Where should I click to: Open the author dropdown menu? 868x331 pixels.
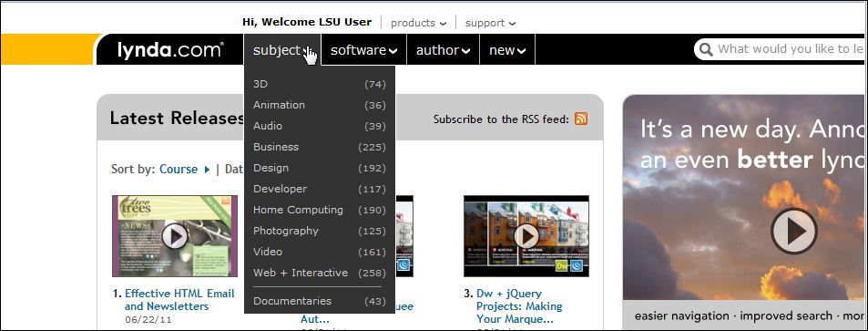click(443, 50)
